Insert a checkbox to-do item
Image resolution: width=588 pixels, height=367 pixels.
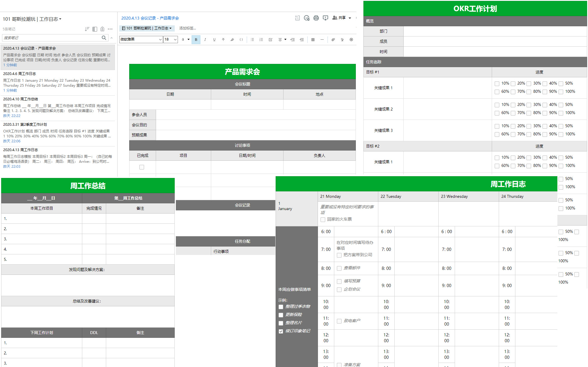[270, 39]
